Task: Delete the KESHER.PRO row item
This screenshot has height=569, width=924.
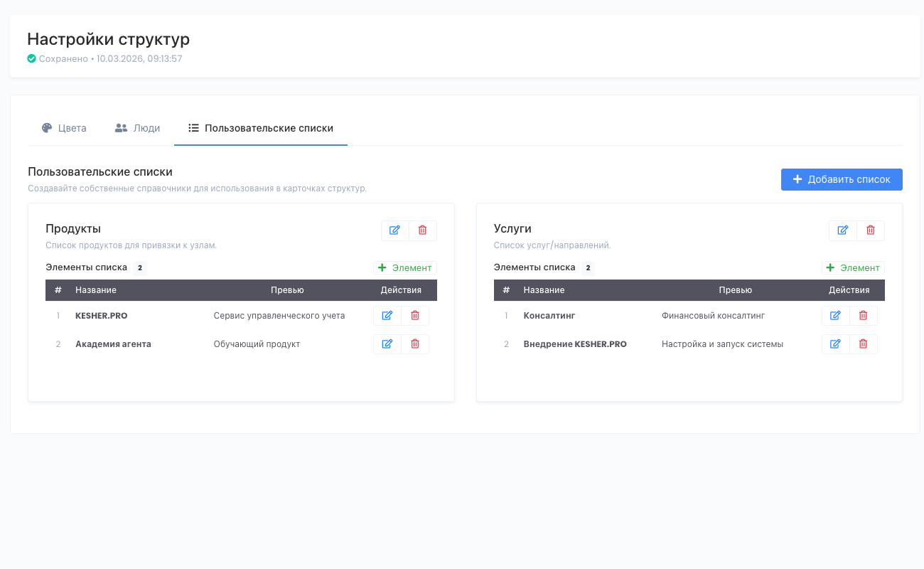Action: point(415,316)
